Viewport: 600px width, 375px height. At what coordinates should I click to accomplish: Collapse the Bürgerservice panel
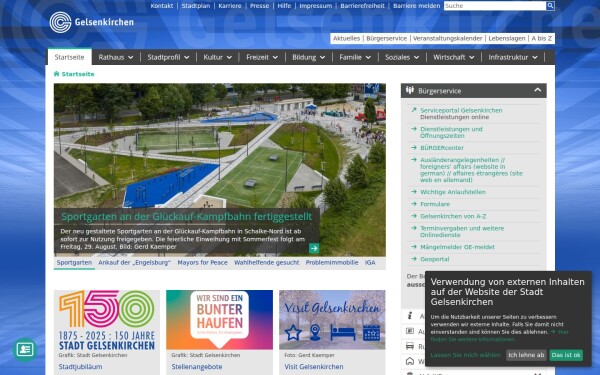coord(538,90)
